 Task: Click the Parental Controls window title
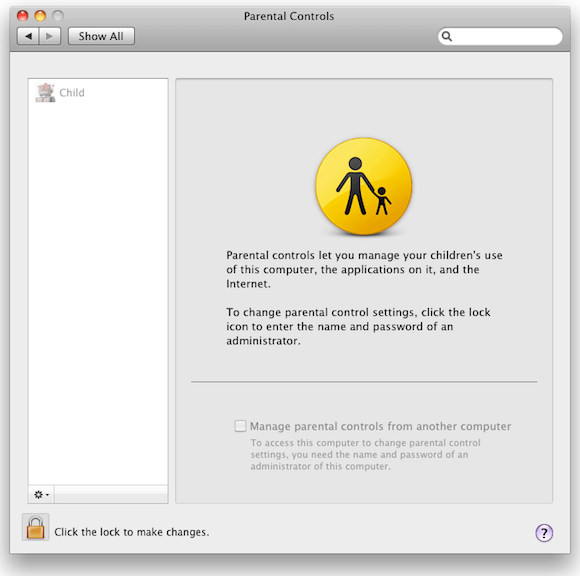tap(289, 16)
